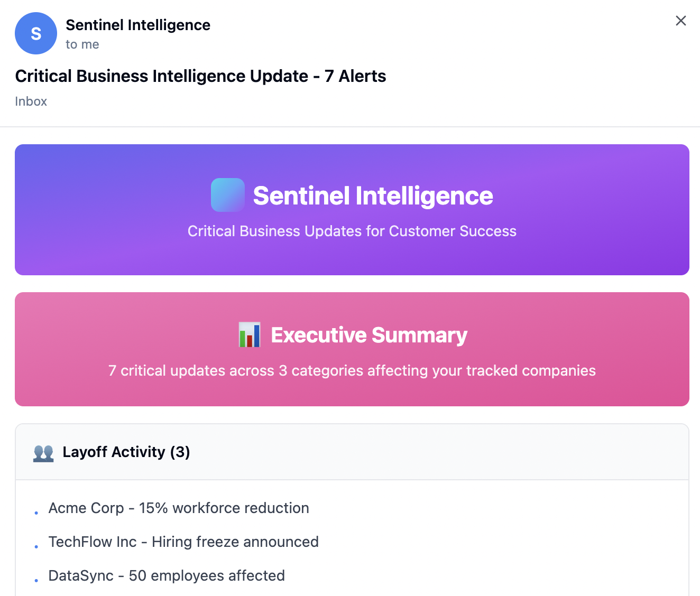This screenshot has height=596, width=700.
Task: Select the TechFlow Inc hiring freeze item
Action: (183, 542)
